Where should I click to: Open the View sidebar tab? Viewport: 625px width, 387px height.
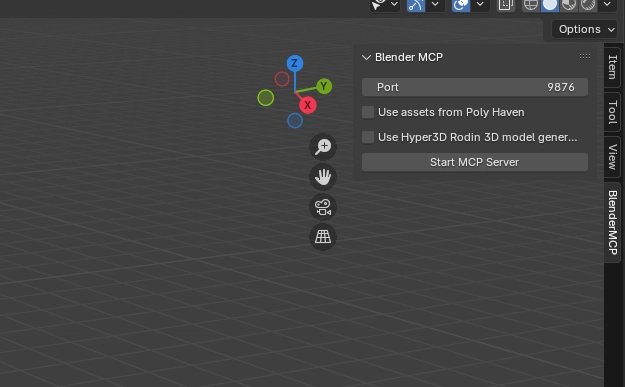pos(612,157)
